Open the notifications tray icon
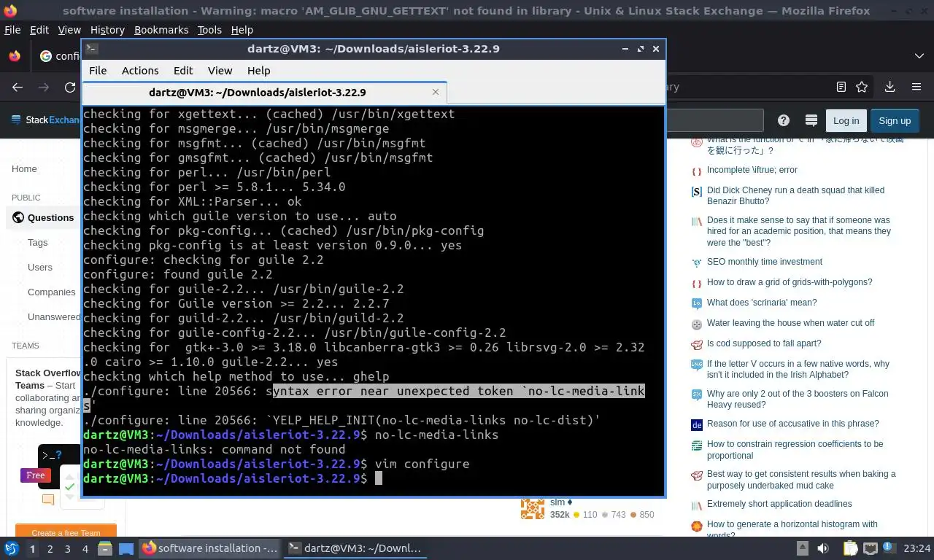The width and height of the screenshot is (934, 560). click(x=889, y=548)
